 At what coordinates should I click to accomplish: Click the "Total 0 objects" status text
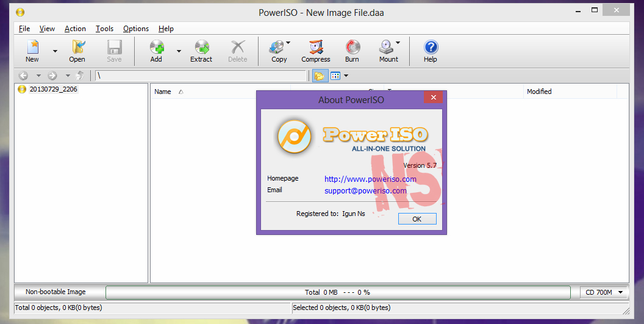59,308
